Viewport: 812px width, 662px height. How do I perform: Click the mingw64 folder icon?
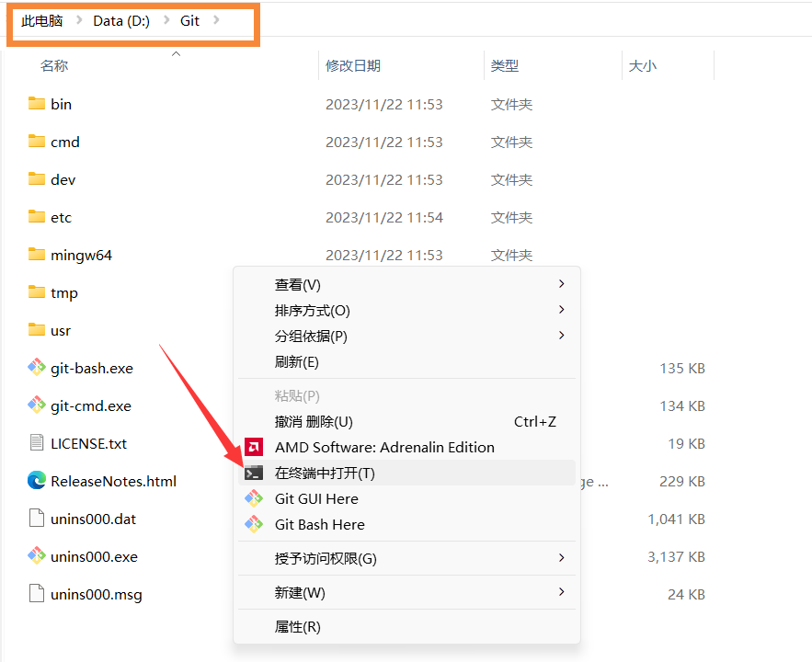36,255
